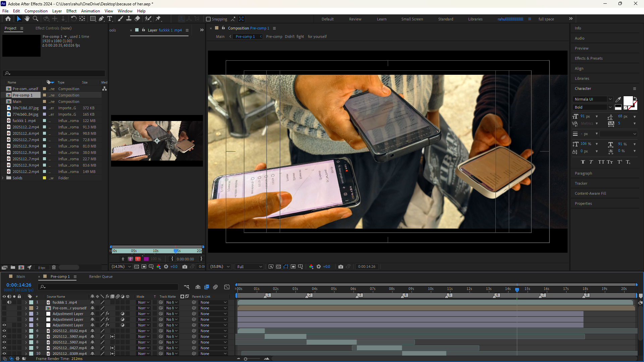Take snapshot in Composition viewer
This screenshot has height=362, width=644.
(341, 266)
